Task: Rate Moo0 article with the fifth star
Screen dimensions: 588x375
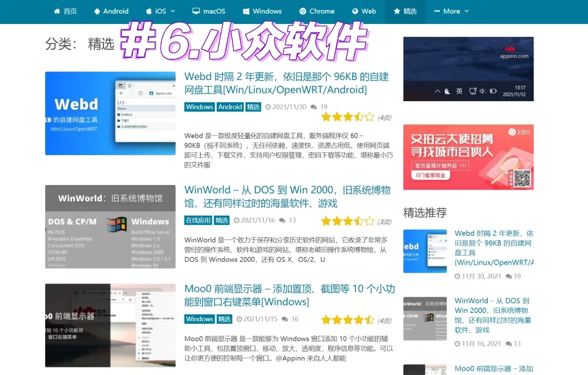Action: pyautogui.click(x=370, y=320)
